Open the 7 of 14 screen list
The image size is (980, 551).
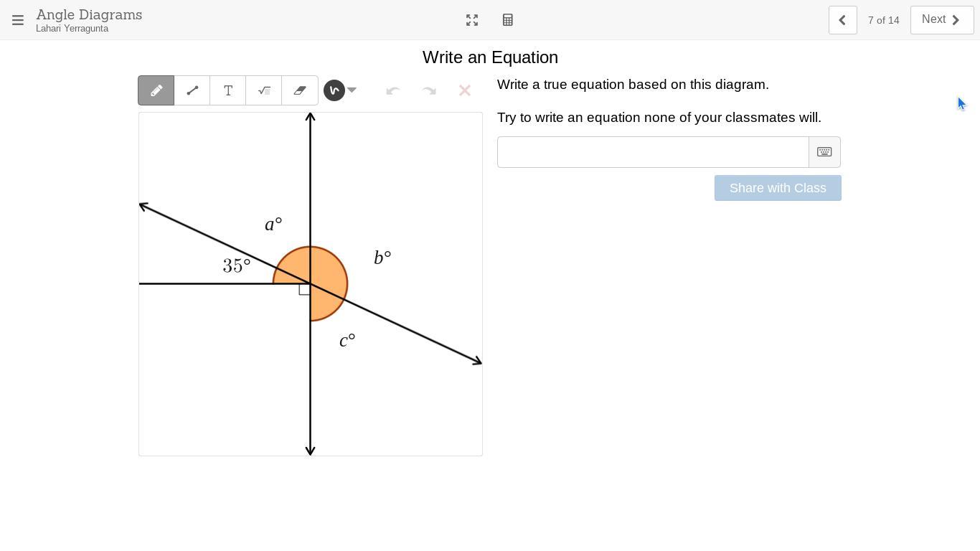[883, 20]
